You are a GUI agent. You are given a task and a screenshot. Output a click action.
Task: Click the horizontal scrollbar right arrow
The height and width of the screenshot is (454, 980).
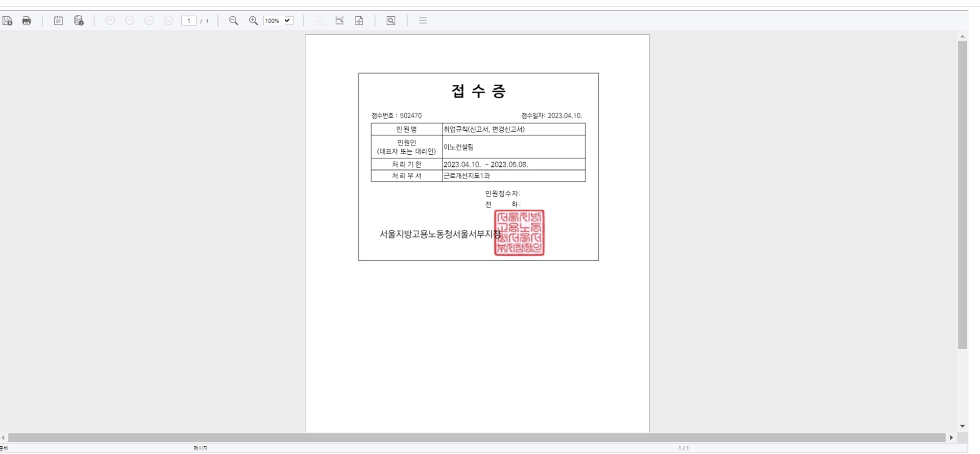[952, 437]
